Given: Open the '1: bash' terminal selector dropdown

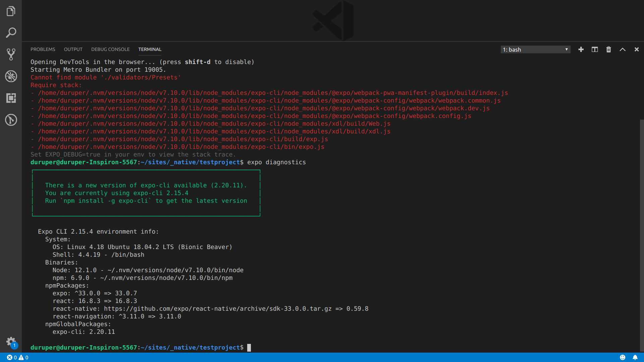Looking at the screenshot, I should tap(535, 50).
